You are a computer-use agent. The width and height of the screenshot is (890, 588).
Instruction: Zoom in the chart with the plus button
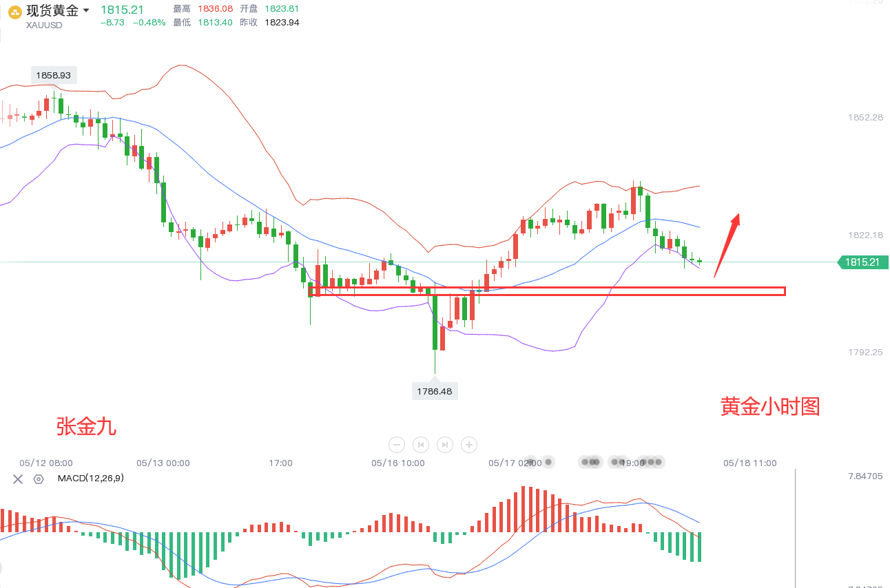(x=468, y=445)
